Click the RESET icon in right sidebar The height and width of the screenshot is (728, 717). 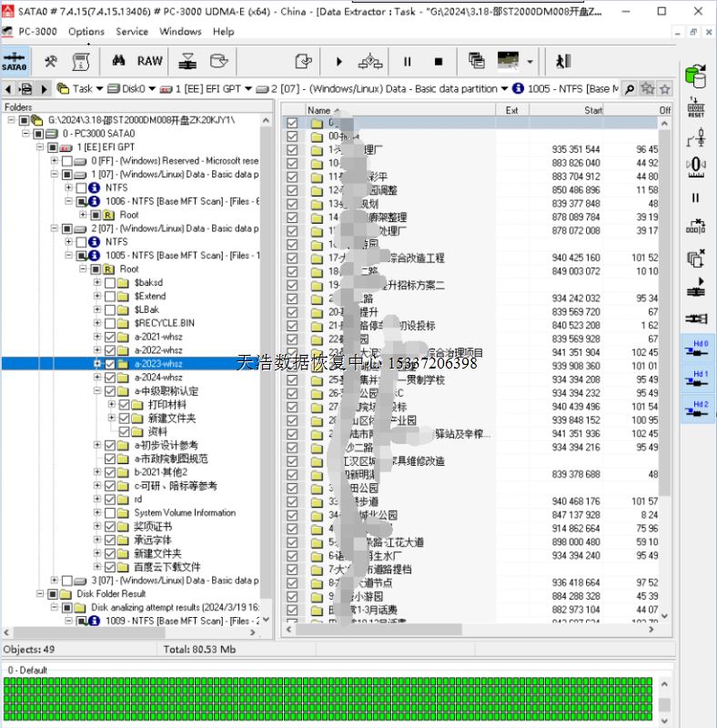click(x=696, y=108)
